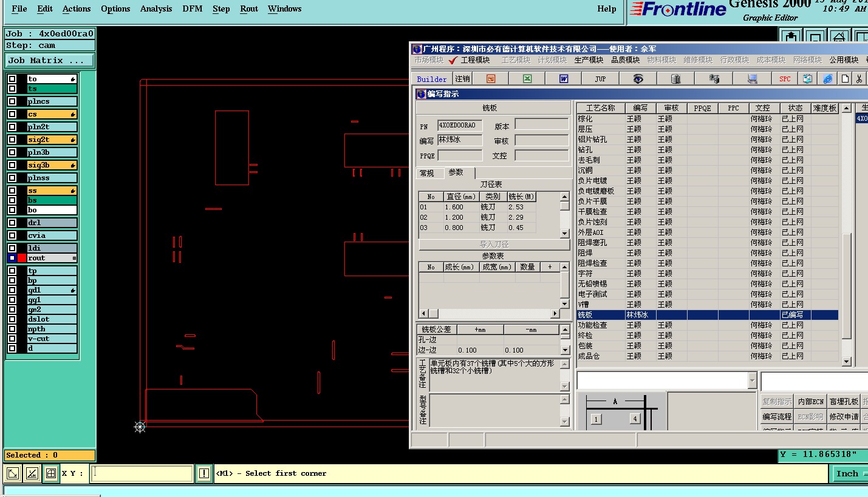Click the red color swatch of rout layer
Screen dimensions: 868x497
pos(22,258)
